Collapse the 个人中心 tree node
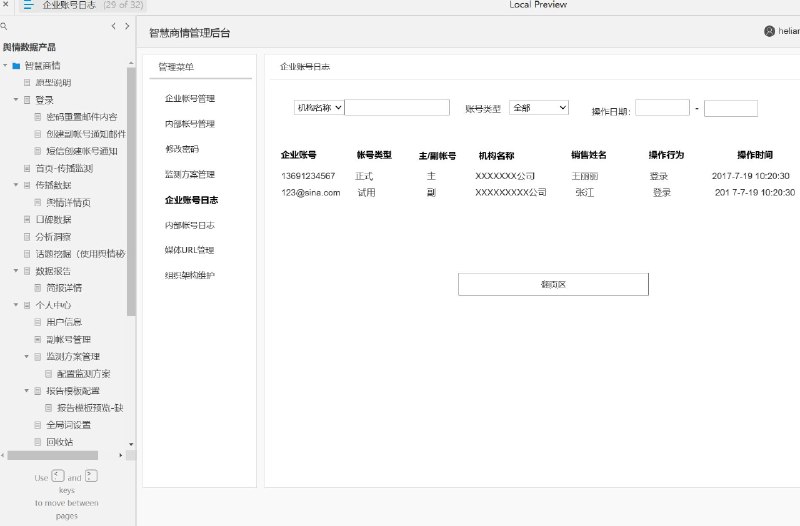 coord(16,305)
